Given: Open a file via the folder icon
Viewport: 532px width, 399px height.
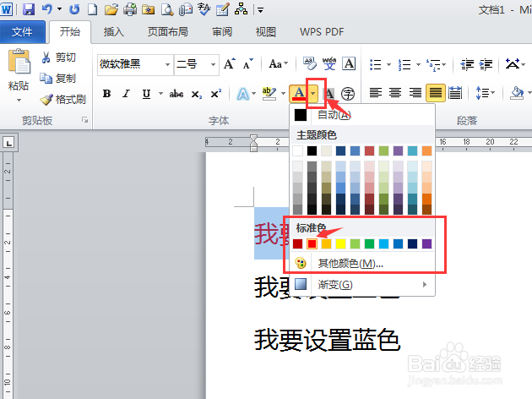Looking at the screenshot, I should pos(111,9).
